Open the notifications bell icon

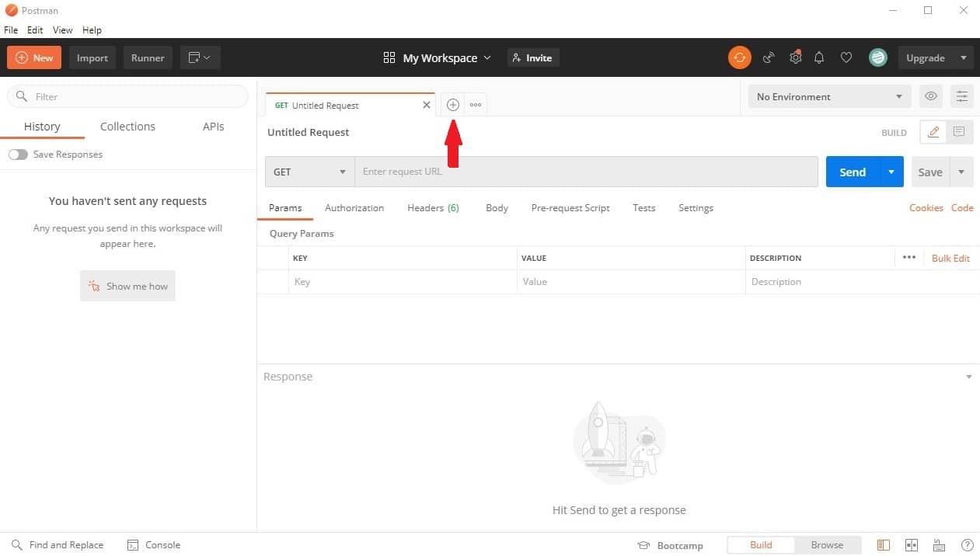click(819, 57)
